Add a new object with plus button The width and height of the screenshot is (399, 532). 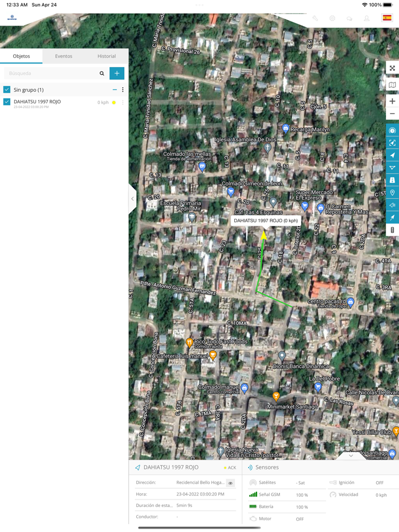(x=117, y=73)
